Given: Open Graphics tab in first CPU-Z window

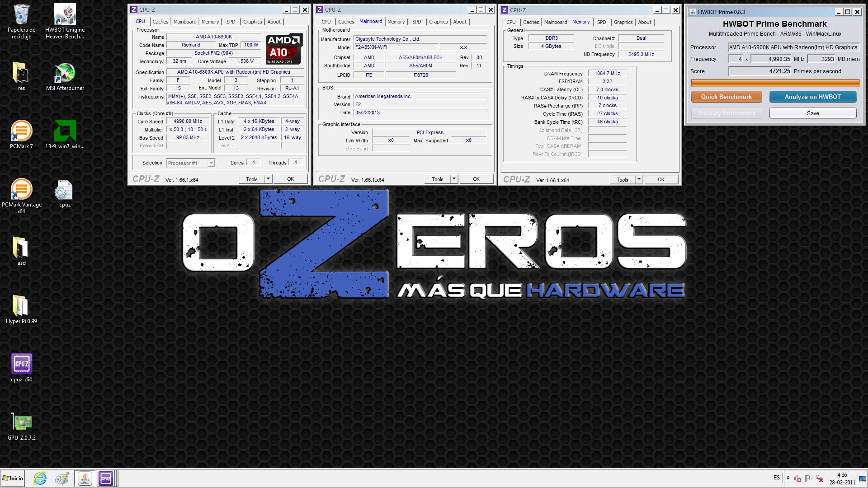Looking at the screenshot, I should (252, 22).
